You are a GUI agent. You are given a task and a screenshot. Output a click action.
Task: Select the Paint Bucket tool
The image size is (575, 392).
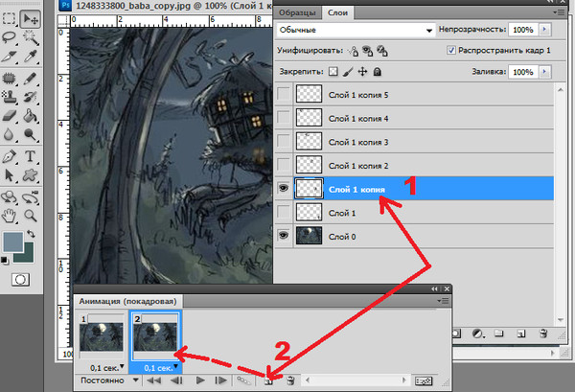(30, 116)
